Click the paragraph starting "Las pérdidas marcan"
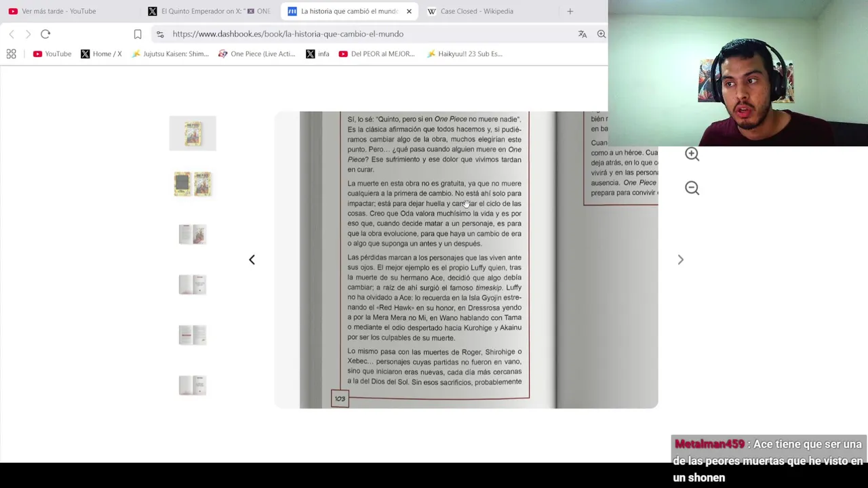 click(x=435, y=298)
